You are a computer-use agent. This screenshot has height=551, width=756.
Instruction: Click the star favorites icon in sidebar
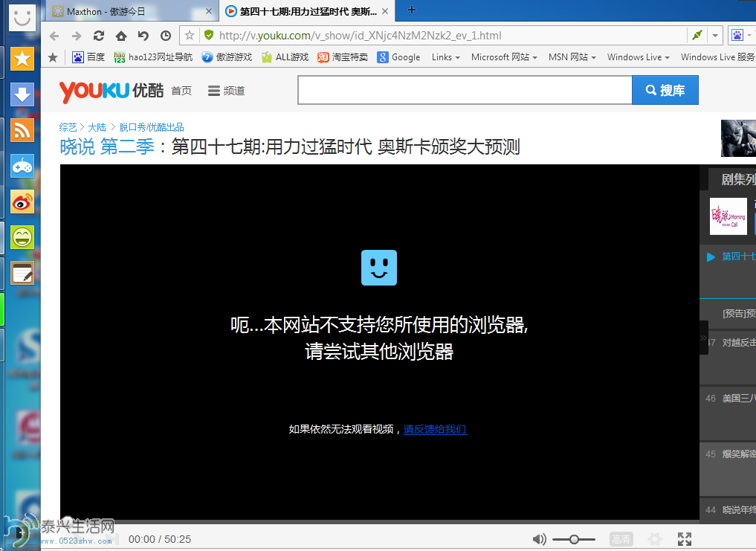(x=22, y=59)
